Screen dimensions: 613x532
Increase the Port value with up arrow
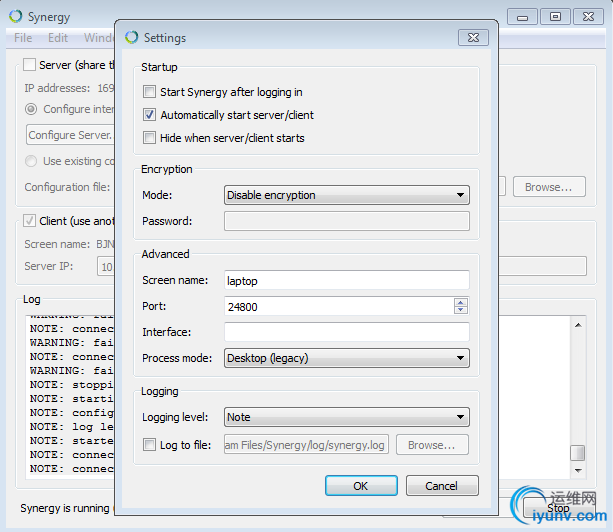pos(461,302)
